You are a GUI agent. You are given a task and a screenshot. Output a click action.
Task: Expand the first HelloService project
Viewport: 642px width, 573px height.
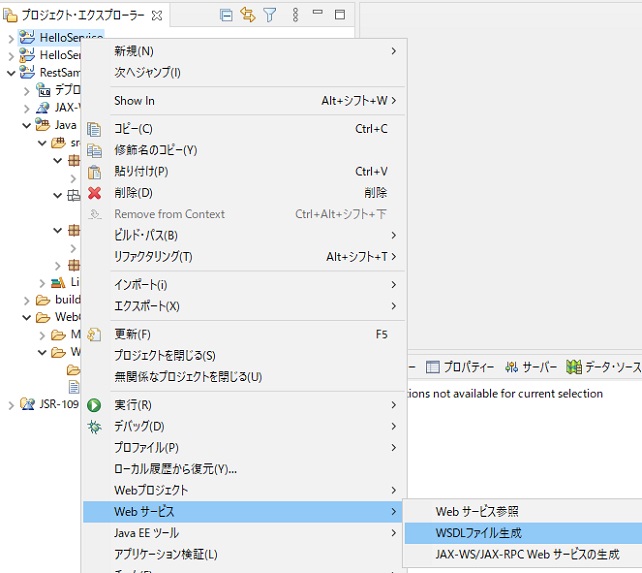pyautogui.click(x=11, y=39)
